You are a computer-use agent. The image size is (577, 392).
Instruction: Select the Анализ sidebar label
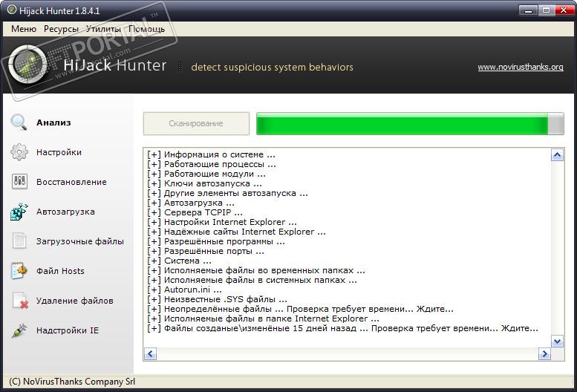click(x=53, y=122)
